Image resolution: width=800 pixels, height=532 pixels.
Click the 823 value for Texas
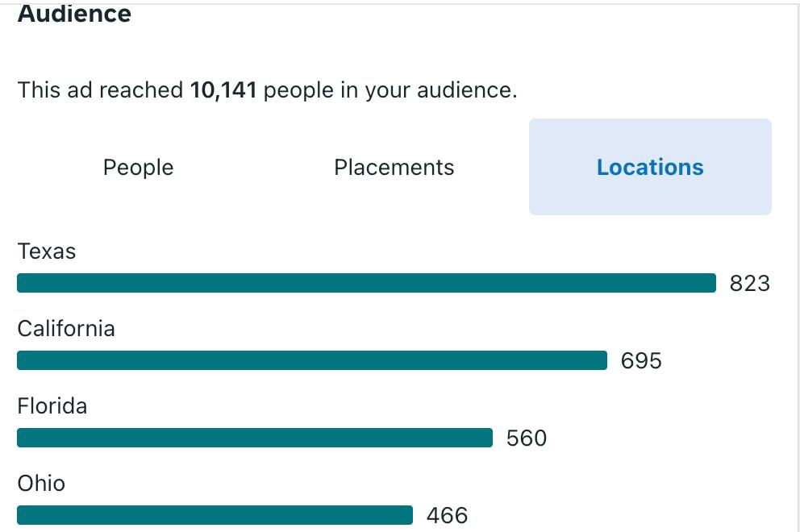749,284
